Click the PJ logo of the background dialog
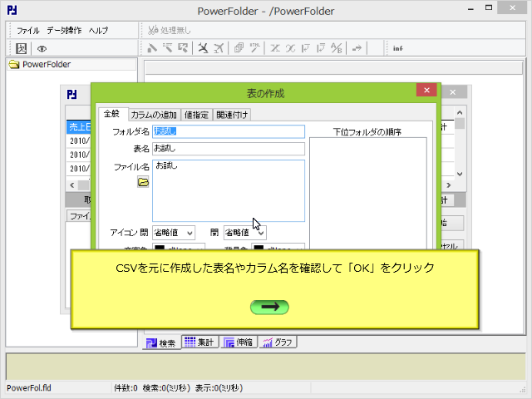The width and height of the screenshot is (532, 399). pos(71,94)
